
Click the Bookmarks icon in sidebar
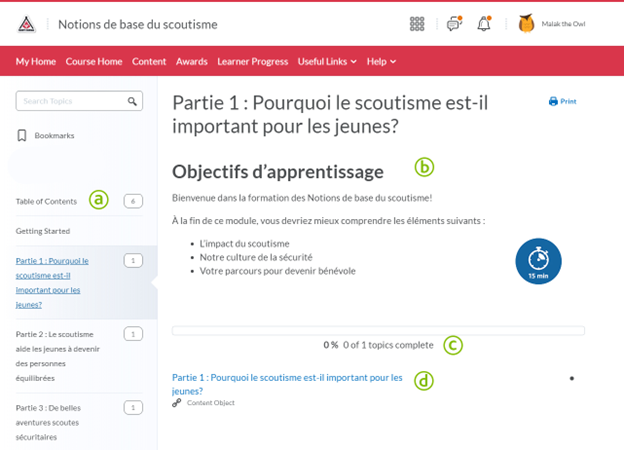pos(22,135)
